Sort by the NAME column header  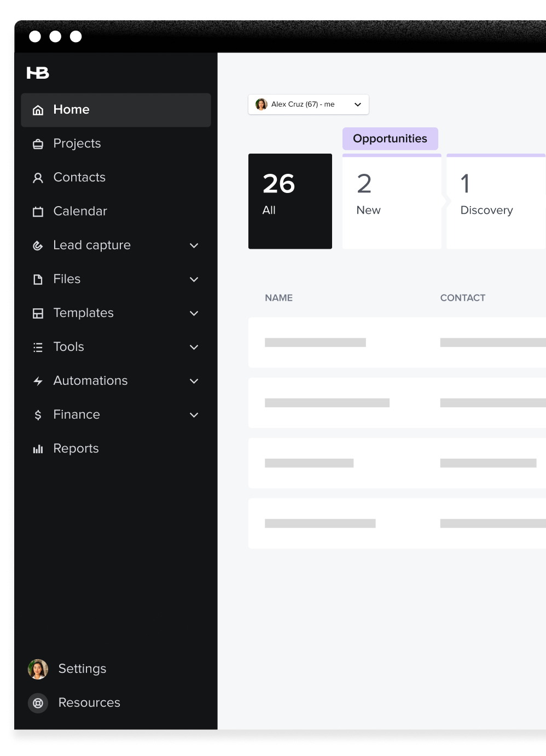pyautogui.click(x=278, y=298)
